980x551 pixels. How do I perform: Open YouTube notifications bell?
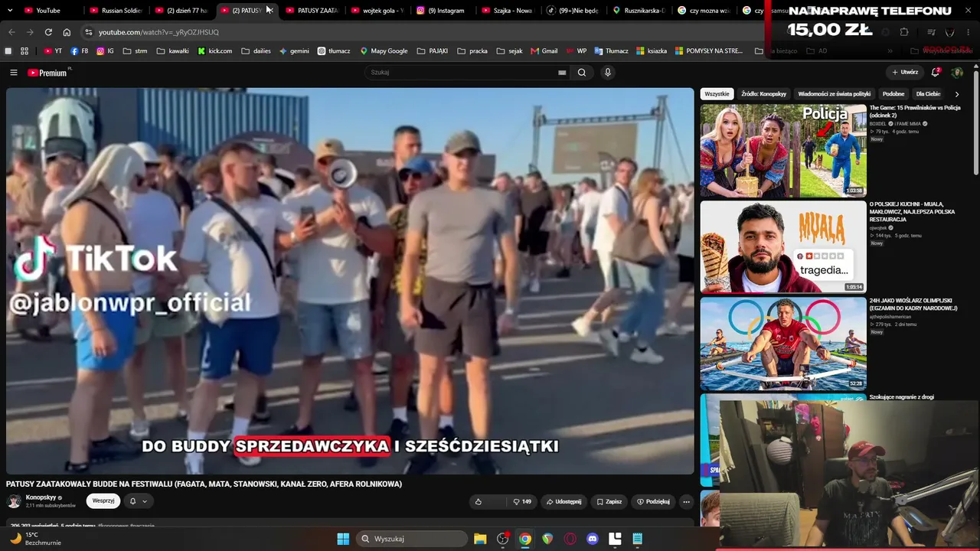click(x=935, y=73)
